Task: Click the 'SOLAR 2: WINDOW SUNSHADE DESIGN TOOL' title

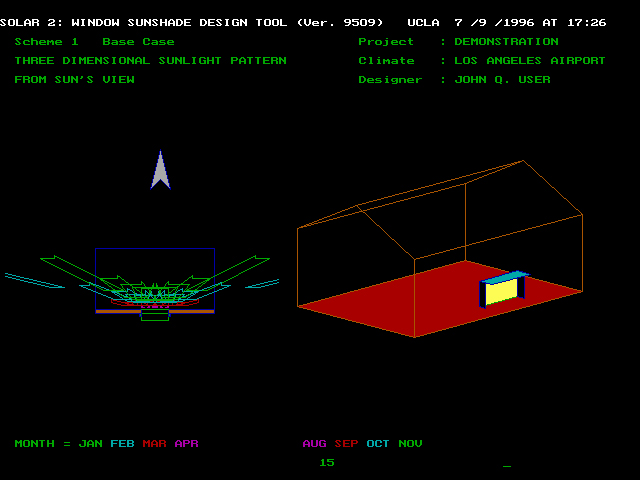Action: [143, 22]
